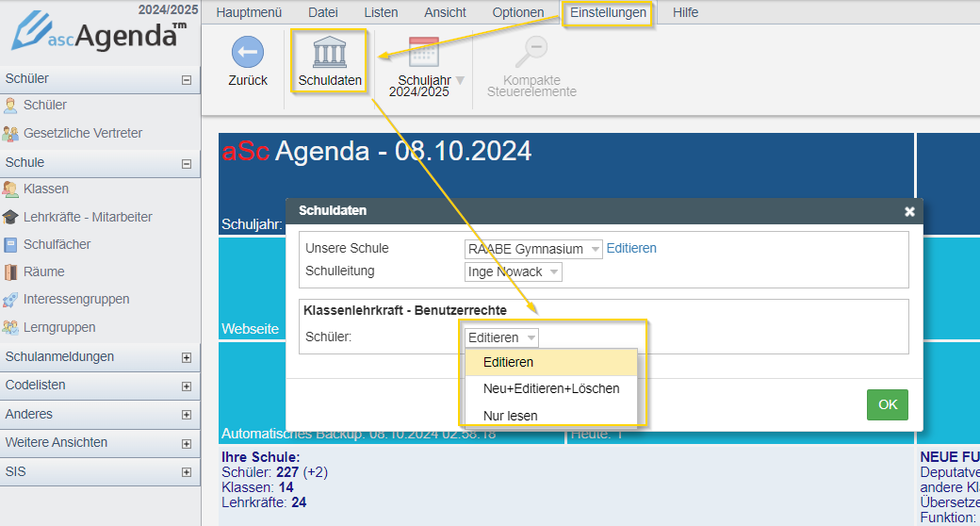Open the Optionen menu
This screenshot has width=980, height=526.
pos(517,12)
